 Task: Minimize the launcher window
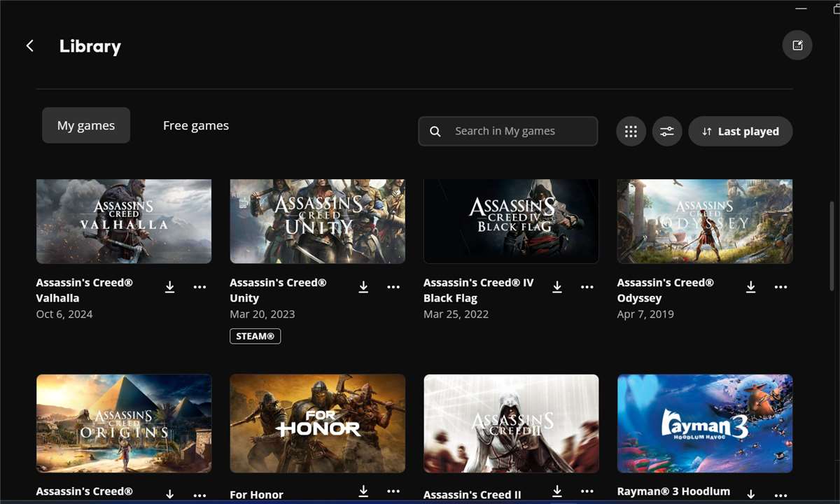coord(801,8)
